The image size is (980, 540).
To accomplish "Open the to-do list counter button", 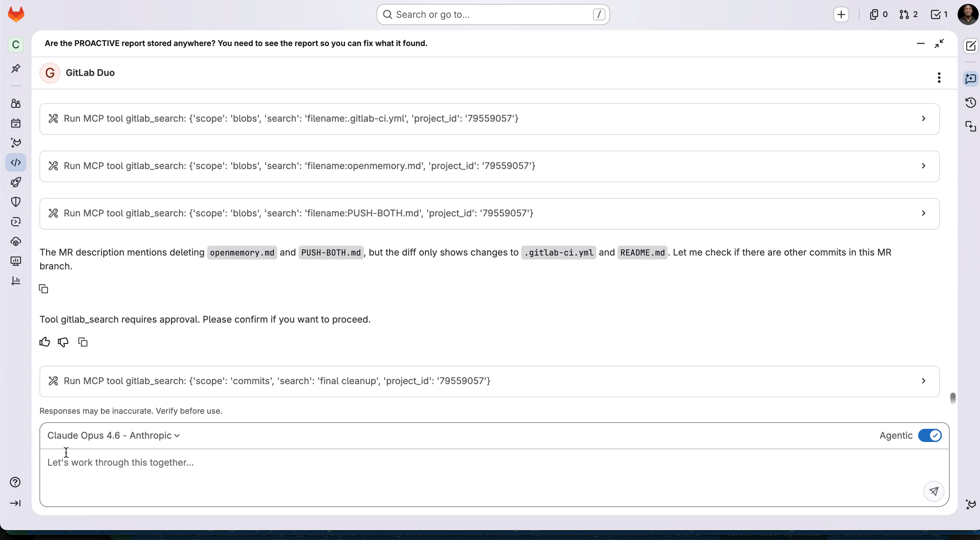I will coord(939,14).
